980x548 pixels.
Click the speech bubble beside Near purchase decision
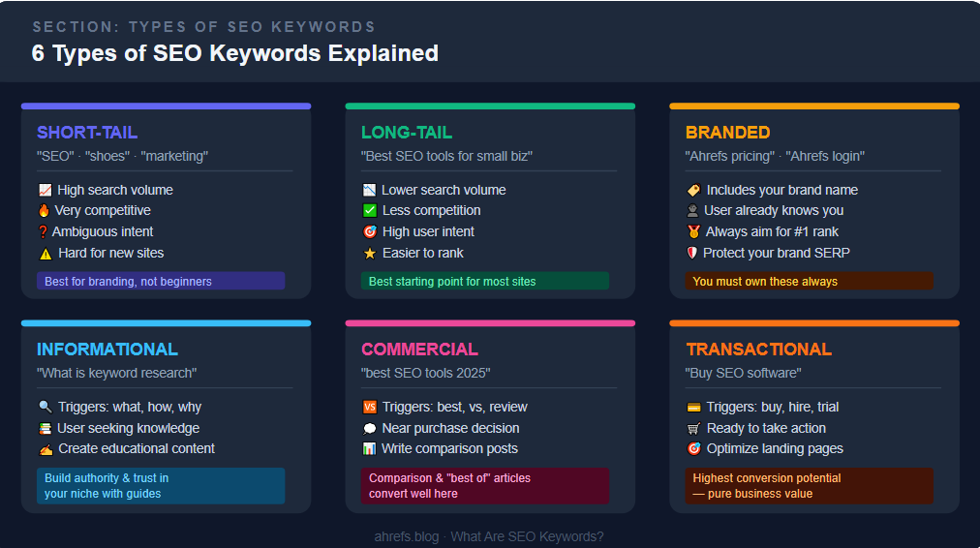[x=369, y=428]
